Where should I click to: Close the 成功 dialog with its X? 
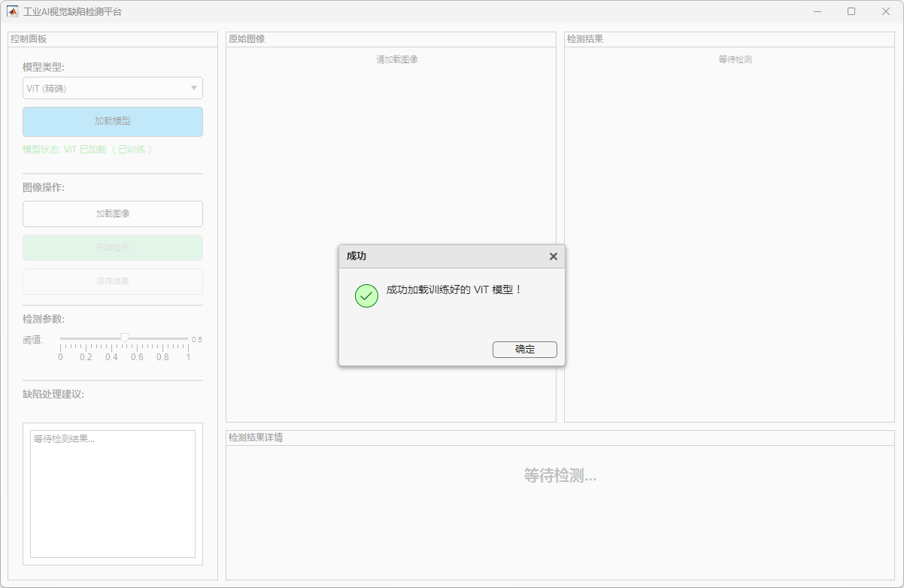point(554,256)
